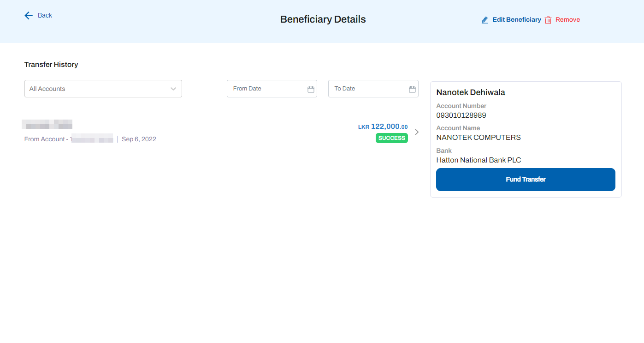Viewport: 644px width, 343px height.
Task: Click the From Account label in history row
Action: (x=45, y=139)
